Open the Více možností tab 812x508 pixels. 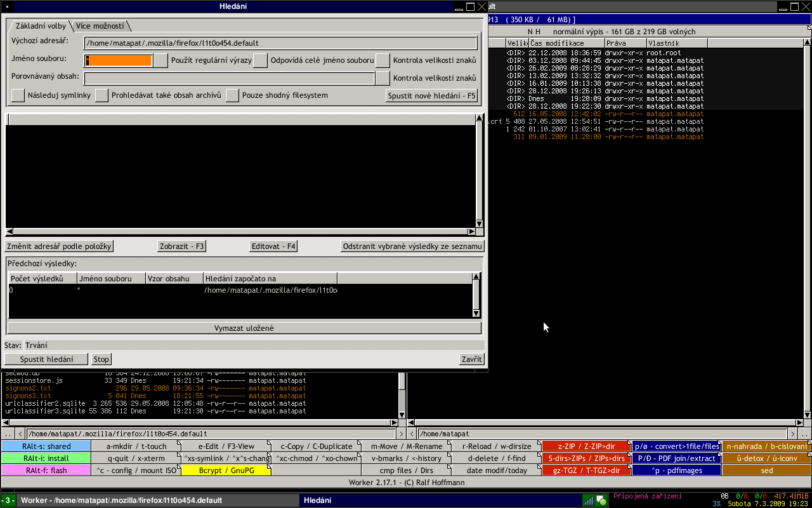pos(100,26)
